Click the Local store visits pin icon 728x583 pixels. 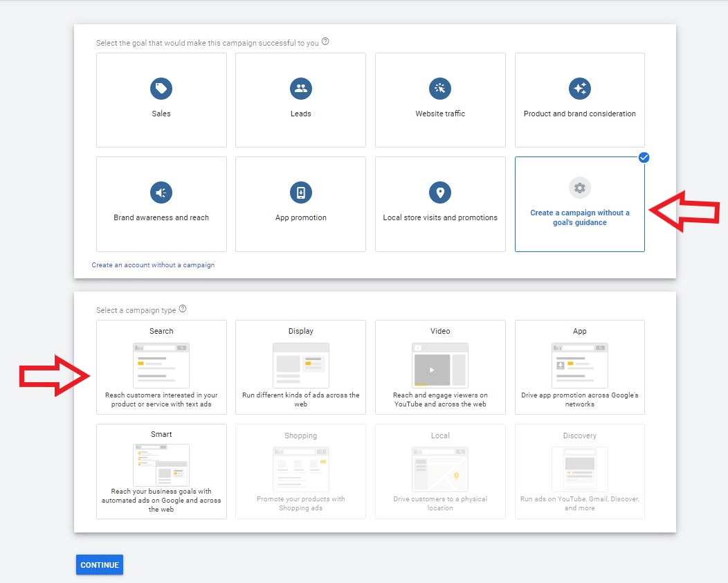(x=440, y=192)
